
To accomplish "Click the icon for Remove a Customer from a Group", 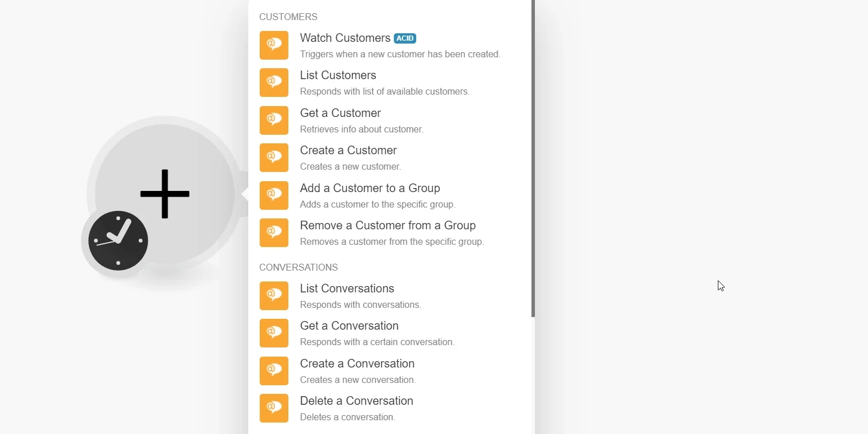I will tap(274, 233).
